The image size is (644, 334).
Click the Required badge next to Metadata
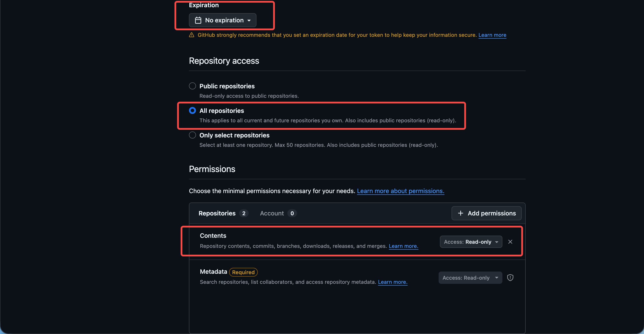click(243, 272)
